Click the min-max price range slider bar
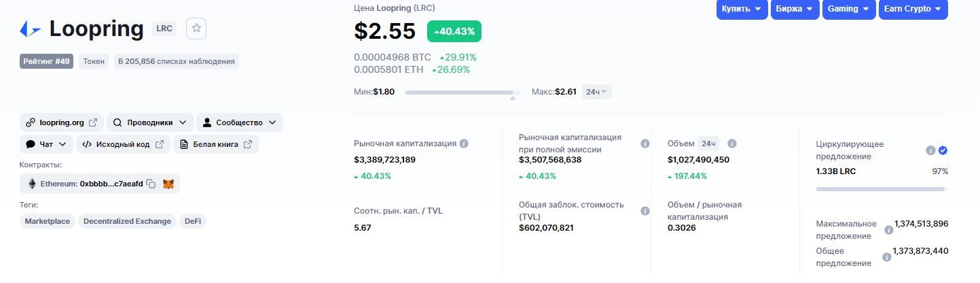The width and height of the screenshot is (980, 283). pos(462,92)
